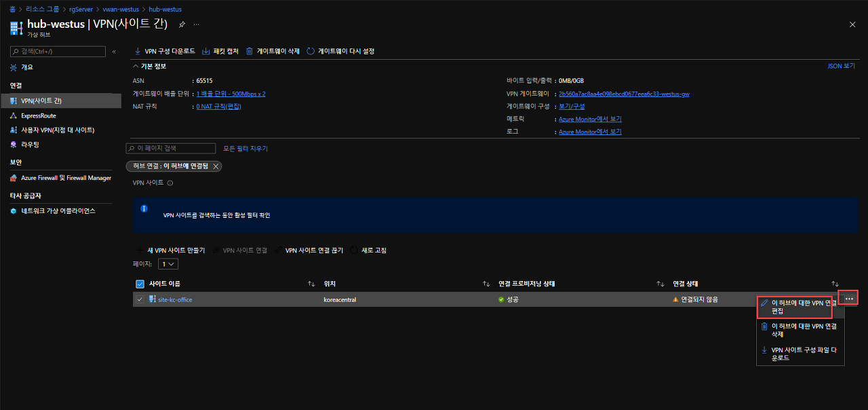Close the hub-westus blade with the X
Viewport: 868px width, 410px height.
coord(852,24)
